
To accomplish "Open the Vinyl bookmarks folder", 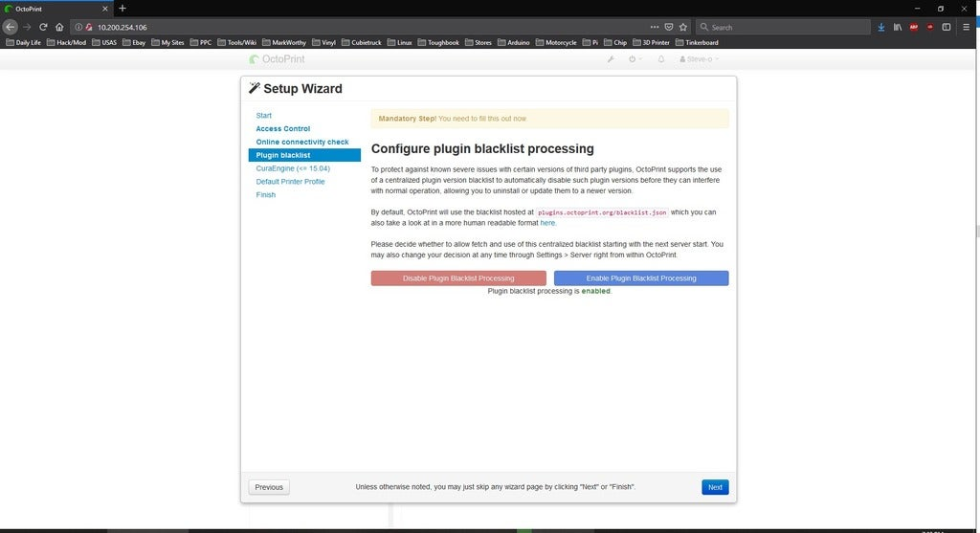I will point(323,42).
